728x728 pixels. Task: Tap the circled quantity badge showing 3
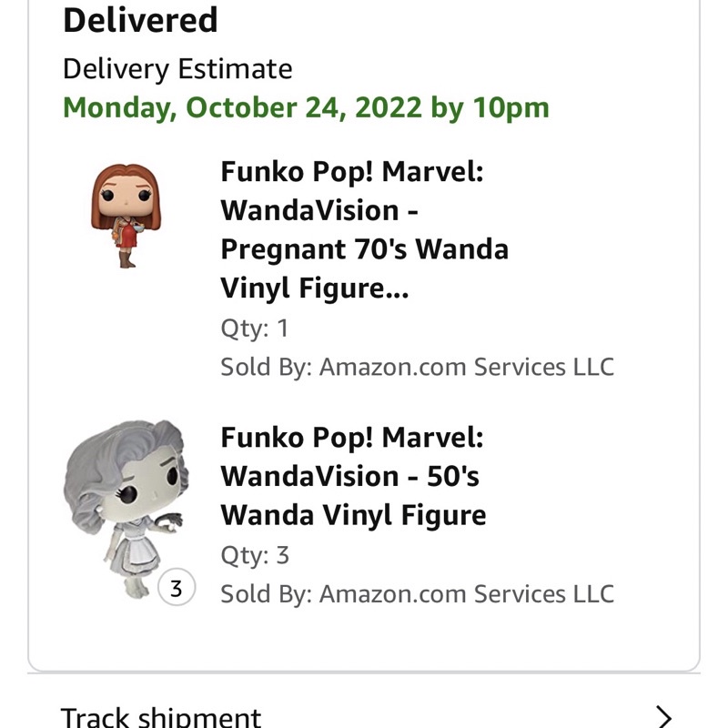(x=177, y=589)
